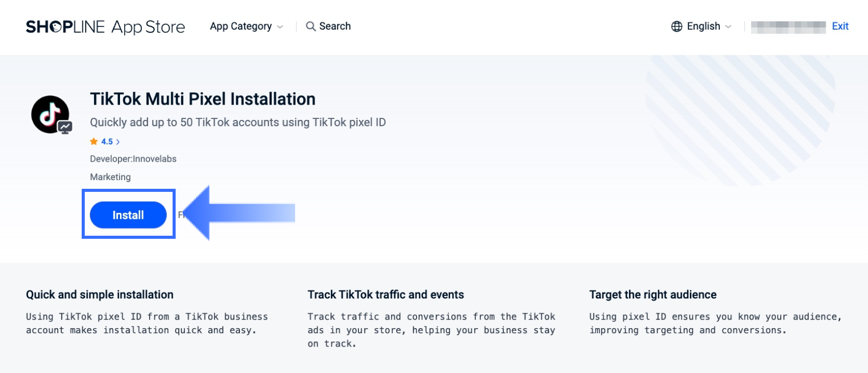Viewport: 868px width, 373px height.
Task: Click the chevron next to English
Action: coord(729,27)
